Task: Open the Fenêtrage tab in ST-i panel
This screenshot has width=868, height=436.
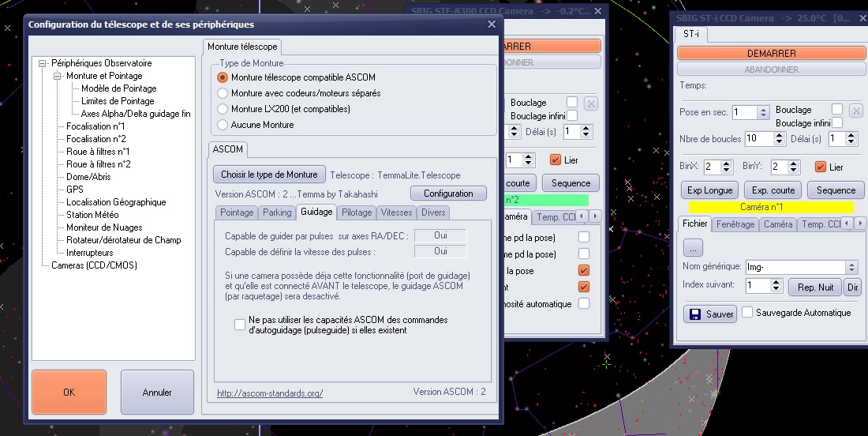Action: pos(735,224)
